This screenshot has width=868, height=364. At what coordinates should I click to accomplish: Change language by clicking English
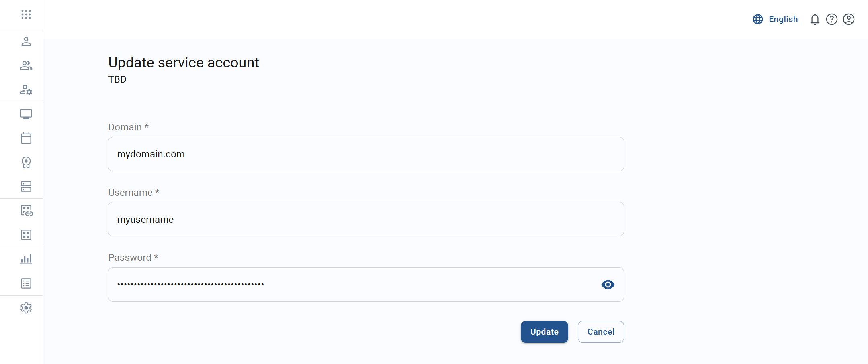coord(783,19)
